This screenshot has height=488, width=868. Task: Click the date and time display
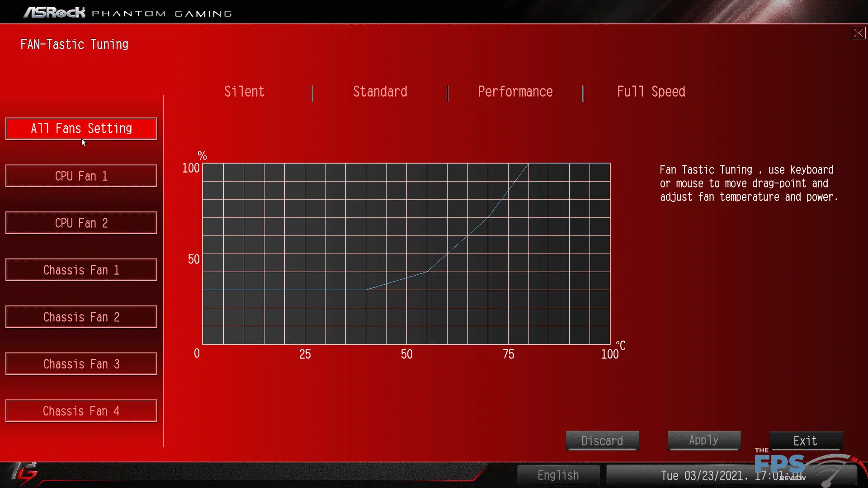(731, 475)
